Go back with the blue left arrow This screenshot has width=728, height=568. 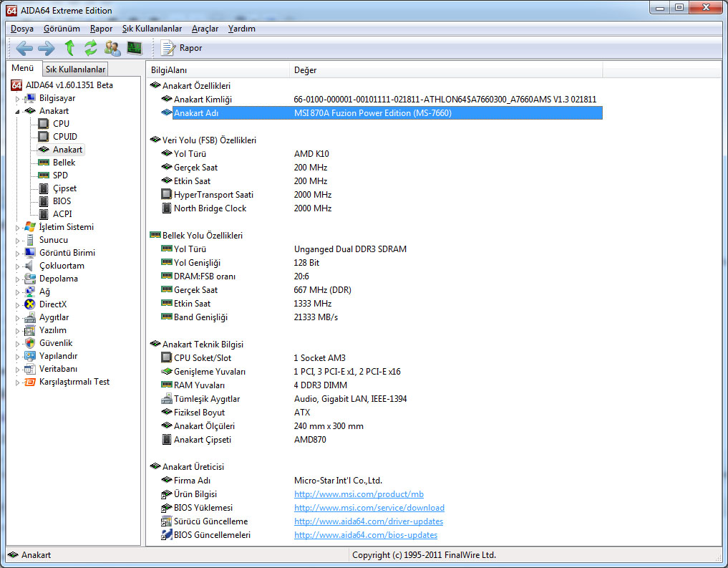(24, 48)
